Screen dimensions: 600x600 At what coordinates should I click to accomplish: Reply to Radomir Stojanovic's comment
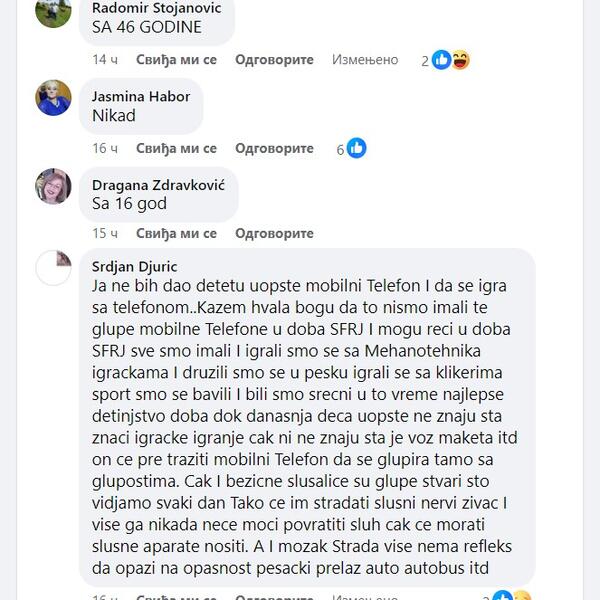point(274,60)
